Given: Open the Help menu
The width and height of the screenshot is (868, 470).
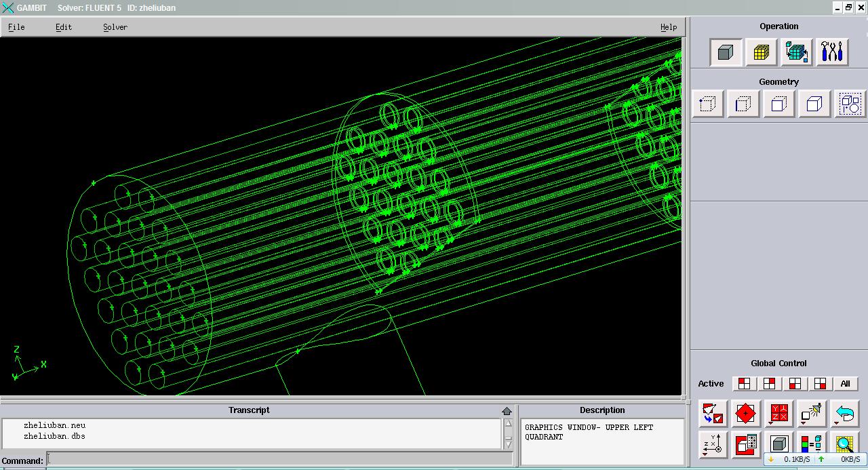Looking at the screenshot, I should click(669, 27).
